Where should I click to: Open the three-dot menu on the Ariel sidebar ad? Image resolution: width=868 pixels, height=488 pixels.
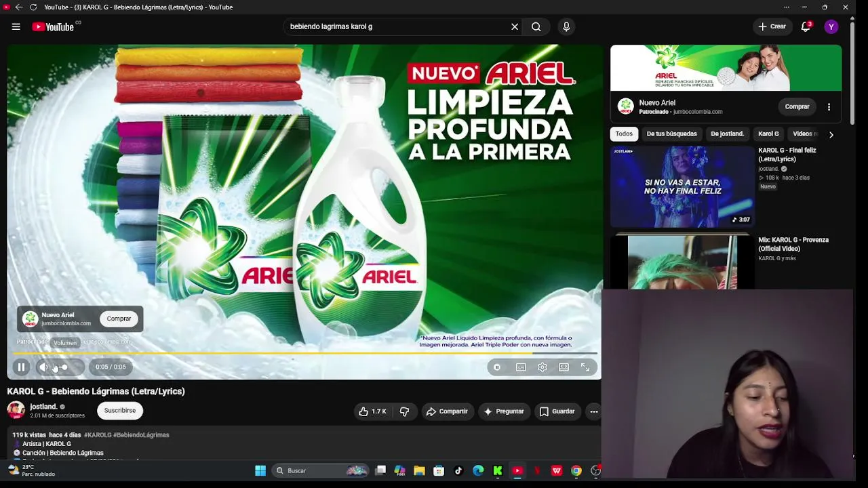(829, 106)
